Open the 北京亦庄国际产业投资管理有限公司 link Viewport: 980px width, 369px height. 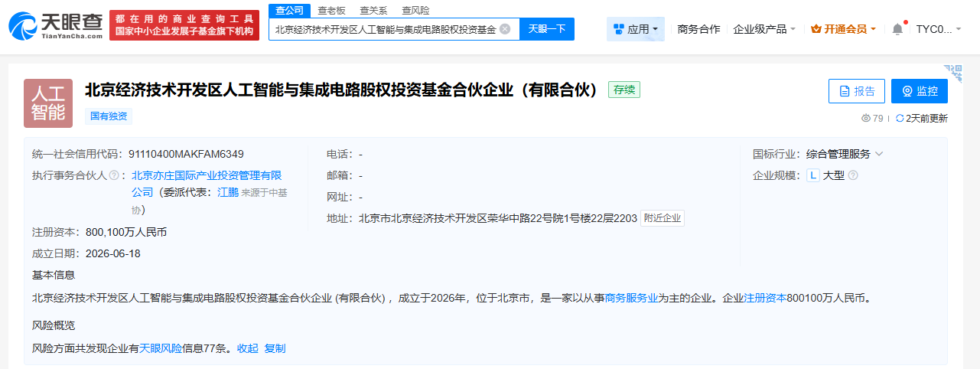tap(207, 183)
